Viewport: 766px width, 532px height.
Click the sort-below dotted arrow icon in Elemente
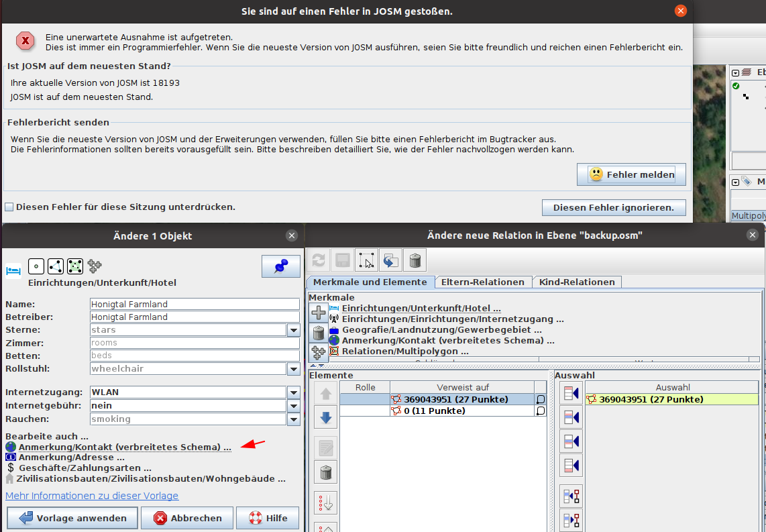click(326, 502)
